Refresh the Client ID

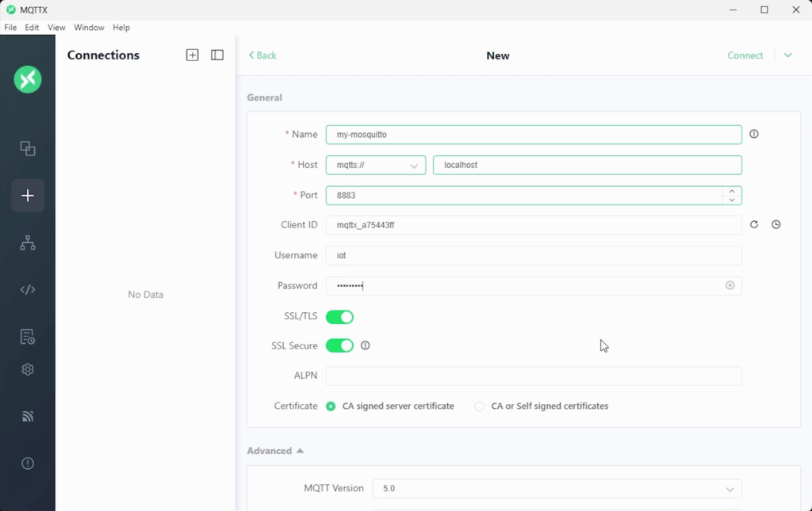pos(754,225)
